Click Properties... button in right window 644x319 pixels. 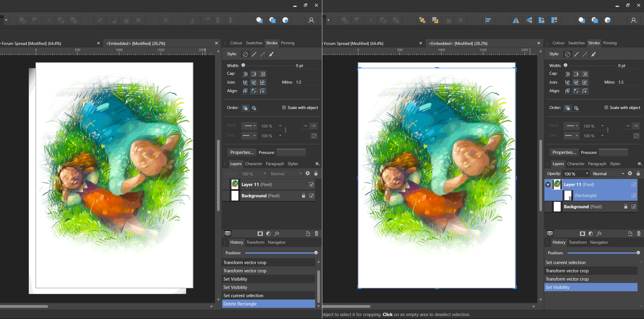pyautogui.click(x=564, y=152)
